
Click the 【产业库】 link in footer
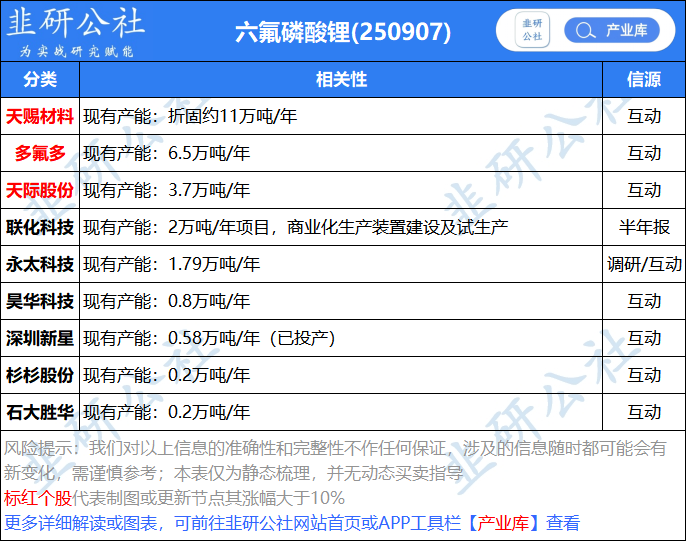point(506,522)
